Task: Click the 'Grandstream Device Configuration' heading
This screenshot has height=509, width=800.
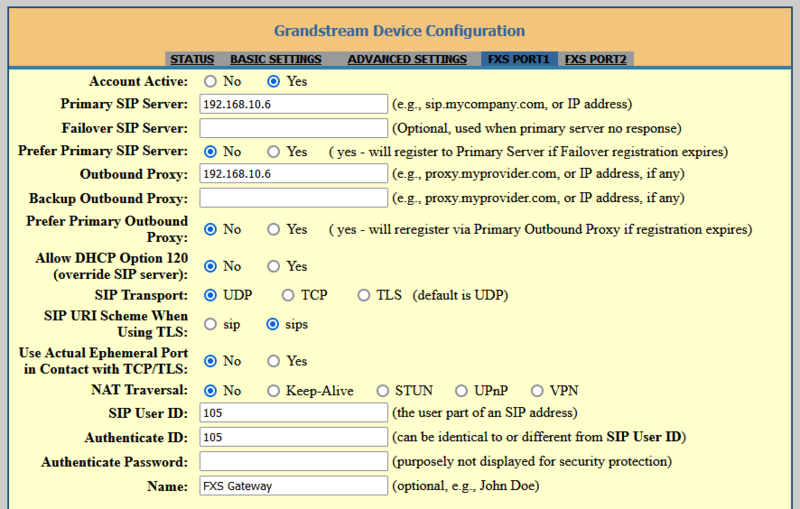Action: pos(399,31)
